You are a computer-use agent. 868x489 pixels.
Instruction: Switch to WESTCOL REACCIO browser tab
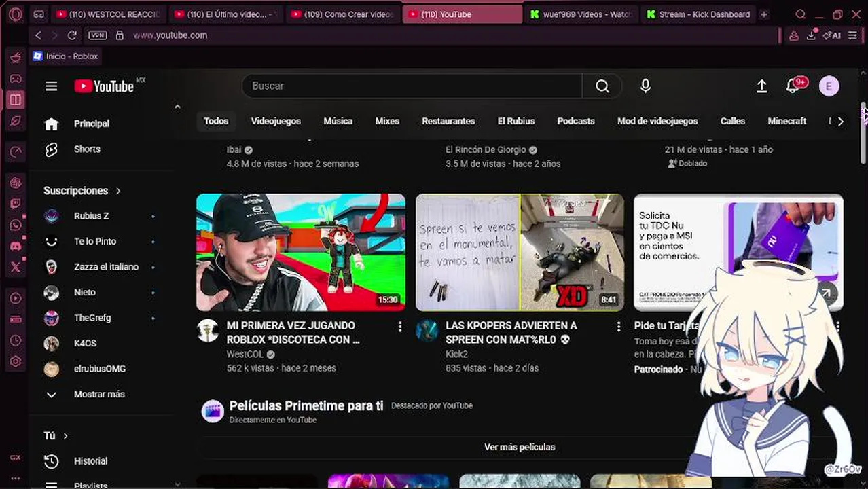coord(109,14)
